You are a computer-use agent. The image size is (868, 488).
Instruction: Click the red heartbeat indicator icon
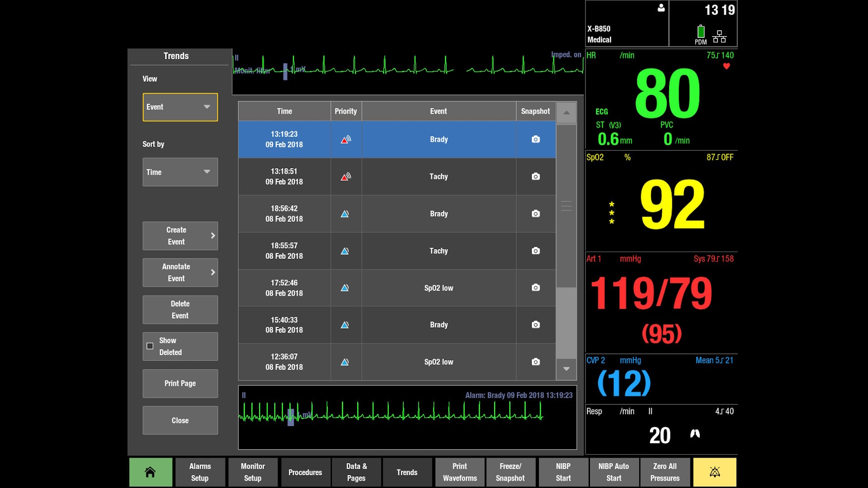[x=726, y=66]
